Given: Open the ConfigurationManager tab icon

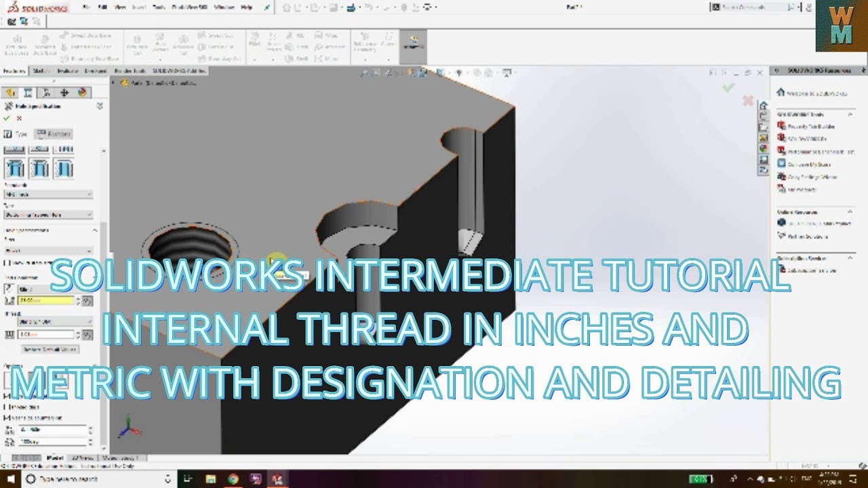Looking at the screenshot, I should (x=46, y=93).
